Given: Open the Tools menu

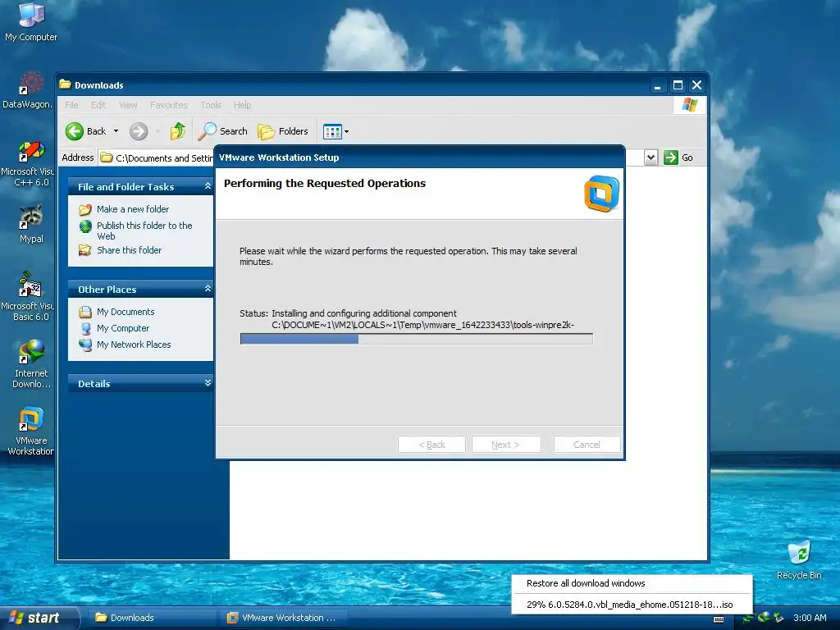Looking at the screenshot, I should (211, 105).
